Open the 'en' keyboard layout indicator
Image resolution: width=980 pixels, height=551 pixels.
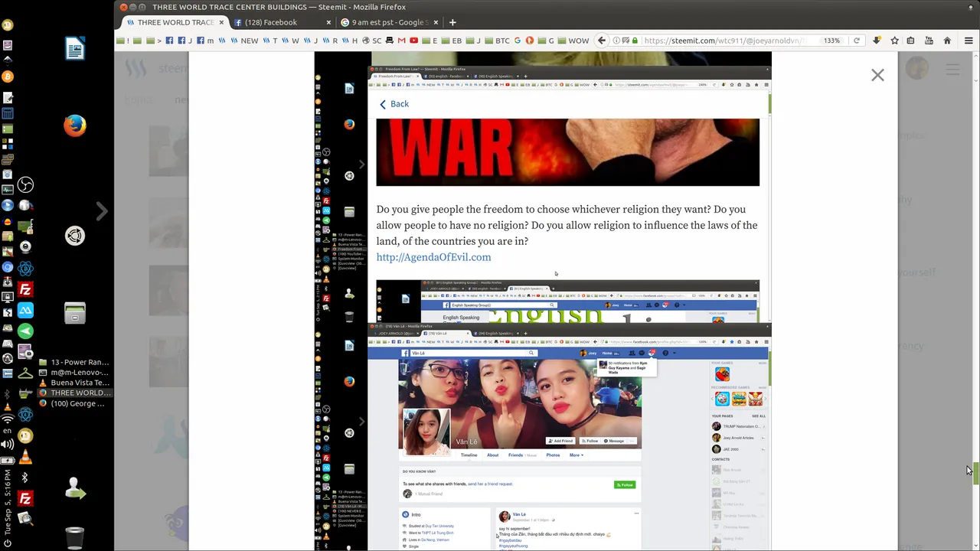point(8,432)
